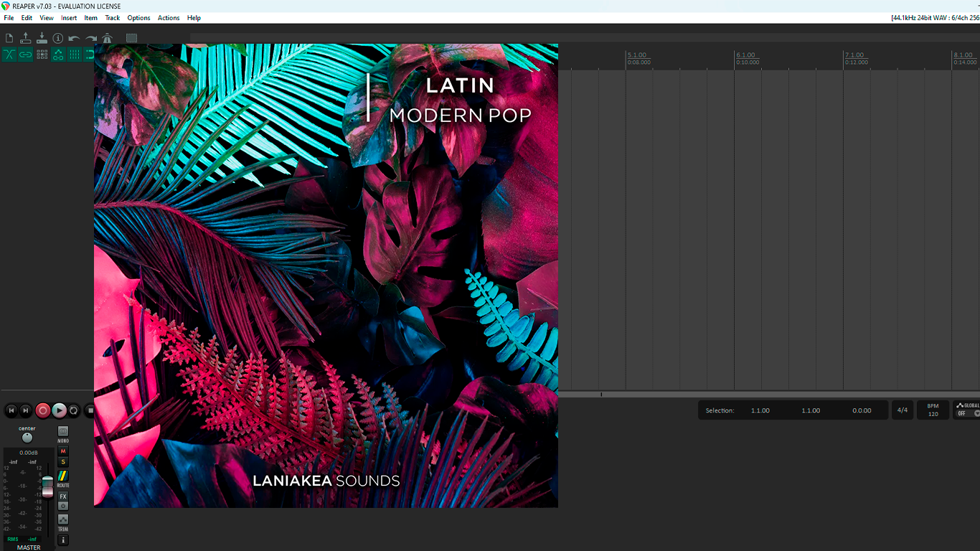Click the RMS meter label
Viewport: 980px width, 551px height.
(x=13, y=539)
